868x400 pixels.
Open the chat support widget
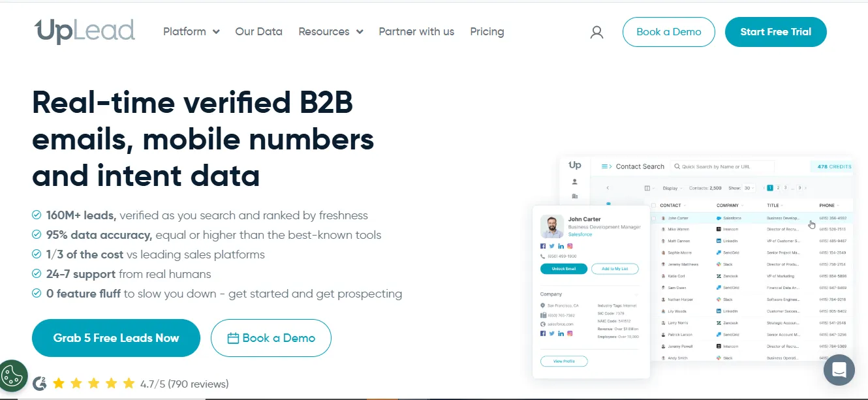pos(839,370)
